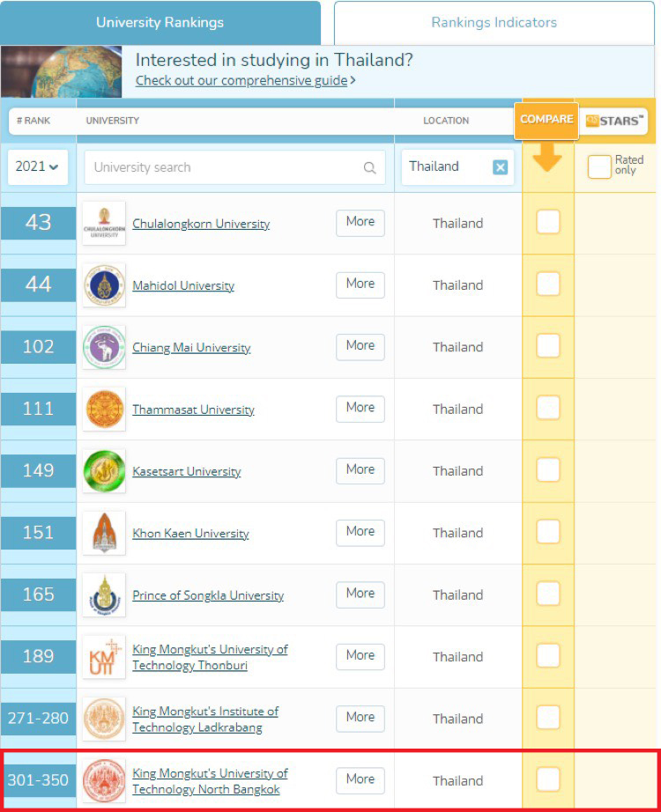Tick compare checkbox for Mahidol University
Viewport: 661px width, 812px height.
tap(548, 284)
